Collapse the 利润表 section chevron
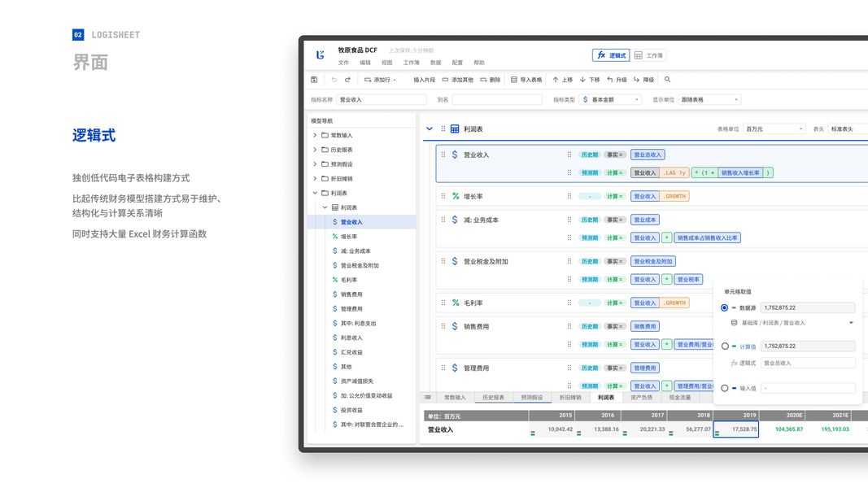 point(429,129)
